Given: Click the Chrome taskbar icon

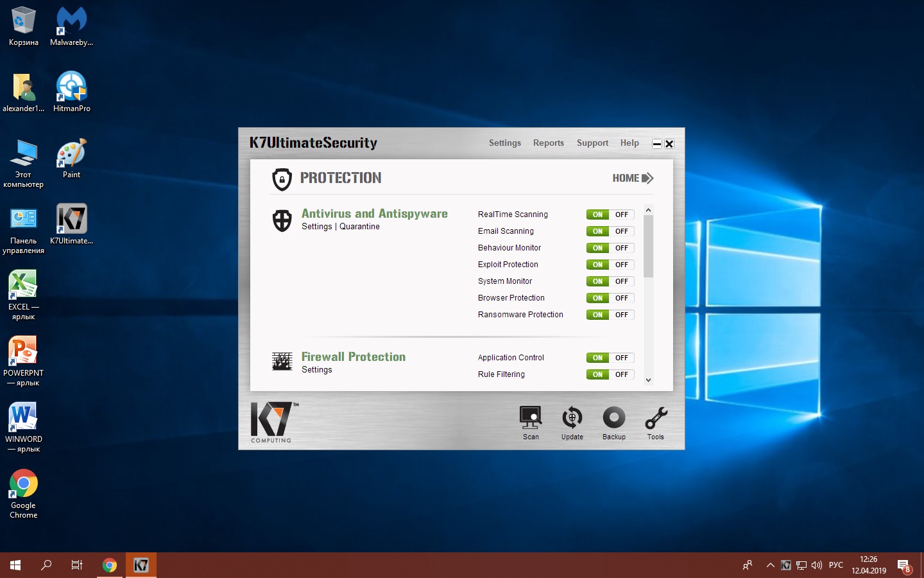Looking at the screenshot, I should coord(110,565).
